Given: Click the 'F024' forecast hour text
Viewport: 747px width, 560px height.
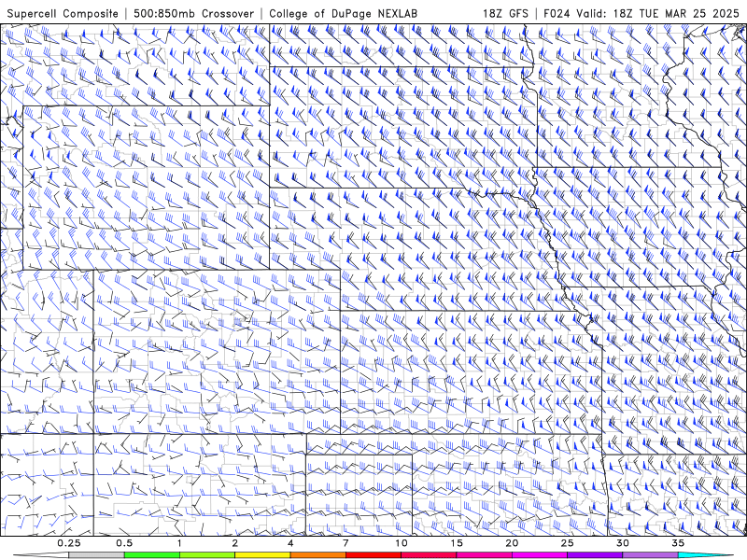Looking at the screenshot, I should tap(557, 14).
